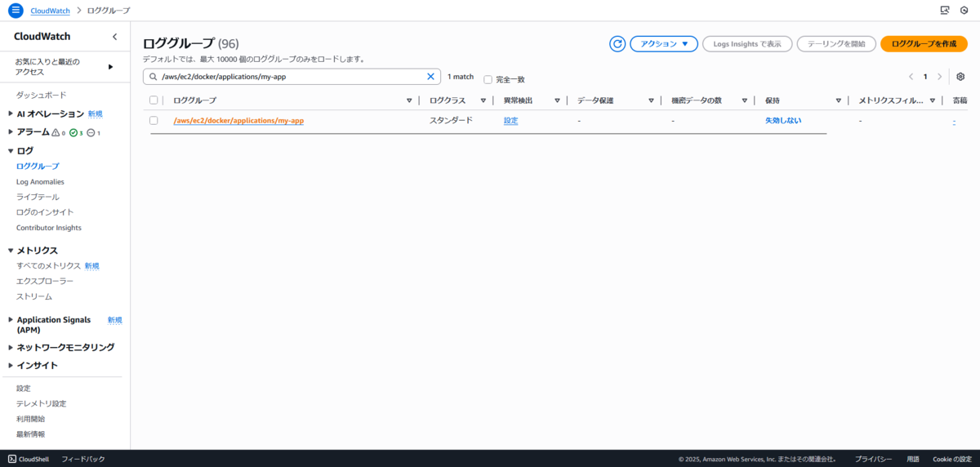
Task: Expand the AI オペレーション section
Action: [11, 114]
